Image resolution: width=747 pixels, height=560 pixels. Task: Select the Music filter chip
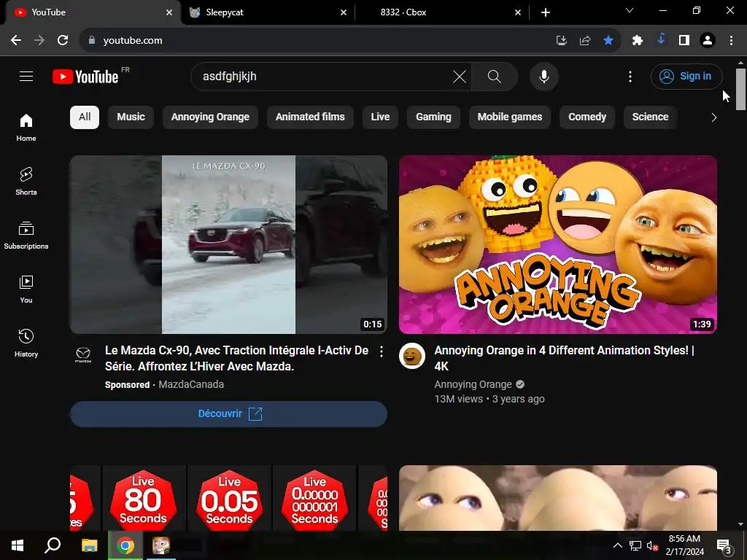[131, 117]
